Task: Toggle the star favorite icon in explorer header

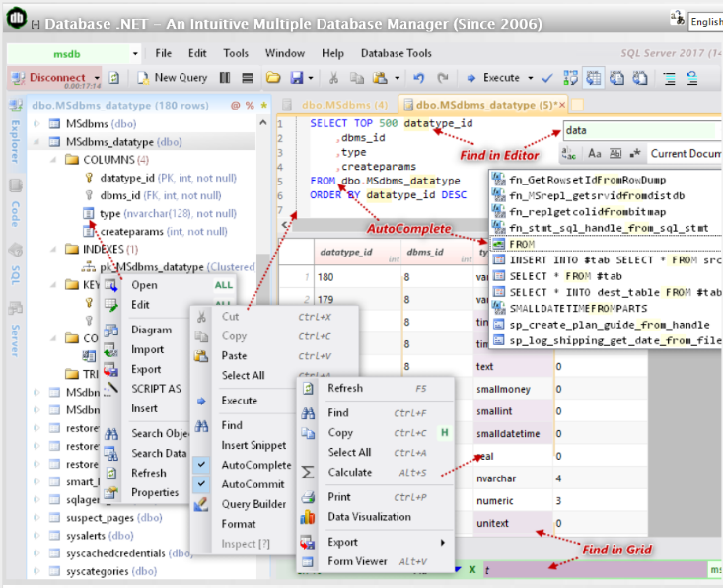Action: click(x=263, y=106)
